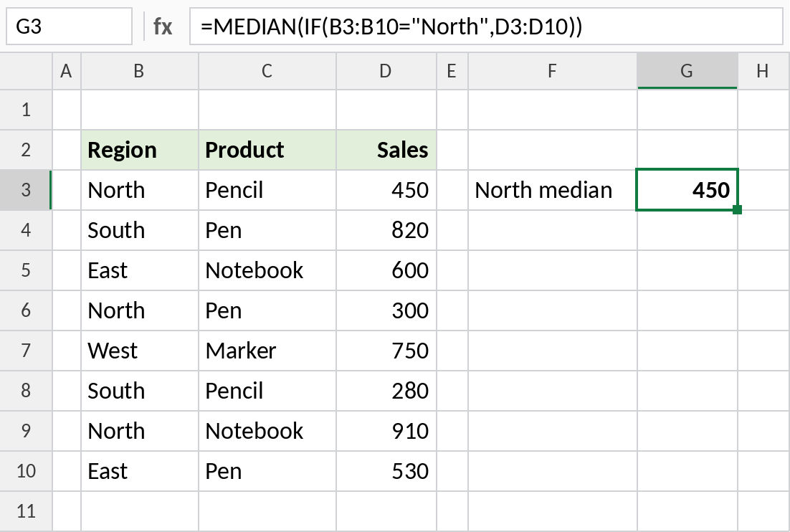790x532 pixels.
Task: Select column A header
Action: [67, 71]
